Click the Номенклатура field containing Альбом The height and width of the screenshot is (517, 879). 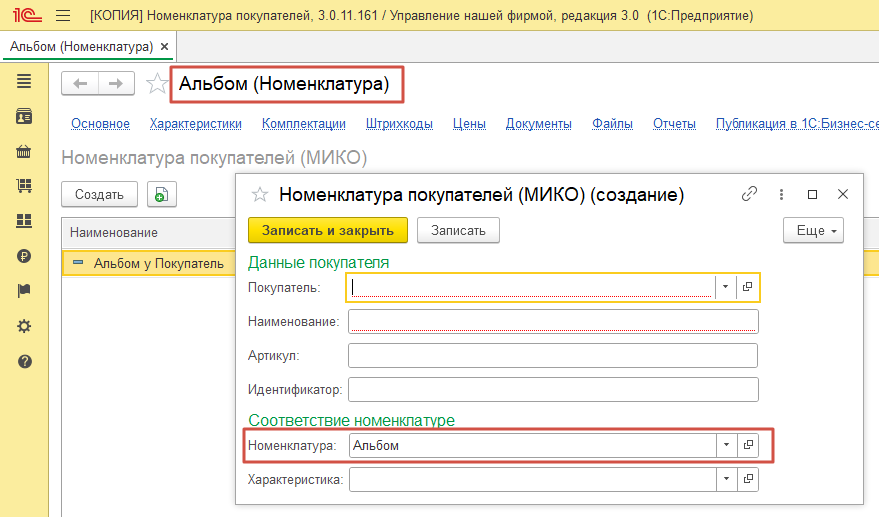coord(533,445)
